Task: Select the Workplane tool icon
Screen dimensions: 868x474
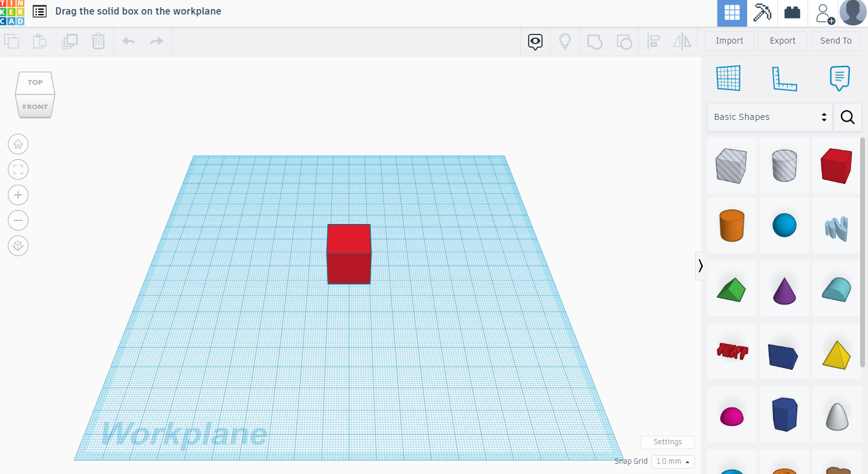Action: (x=728, y=78)
